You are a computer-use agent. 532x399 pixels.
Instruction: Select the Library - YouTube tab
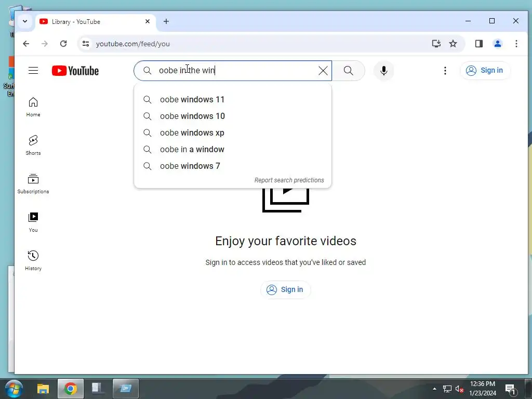[x=95, y=22]
